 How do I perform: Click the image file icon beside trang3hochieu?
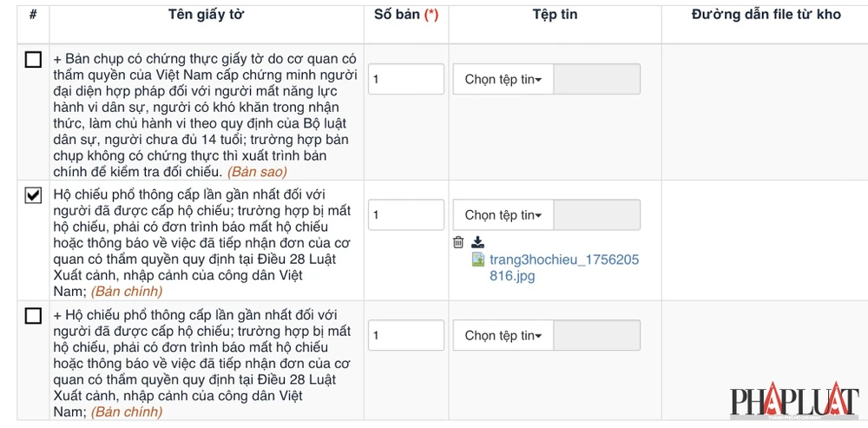478,260
